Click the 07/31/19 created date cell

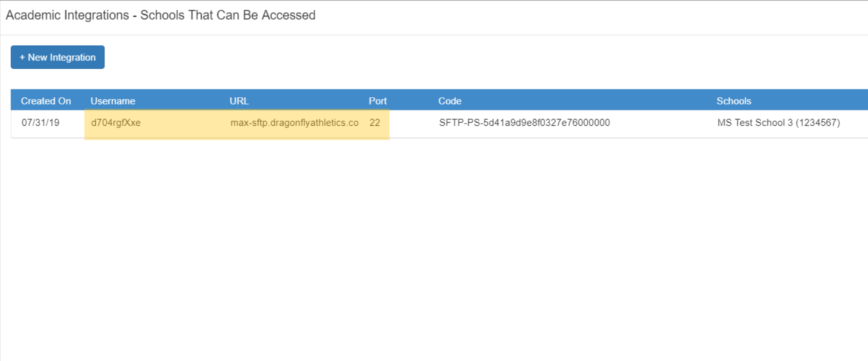tap(40, 123)
